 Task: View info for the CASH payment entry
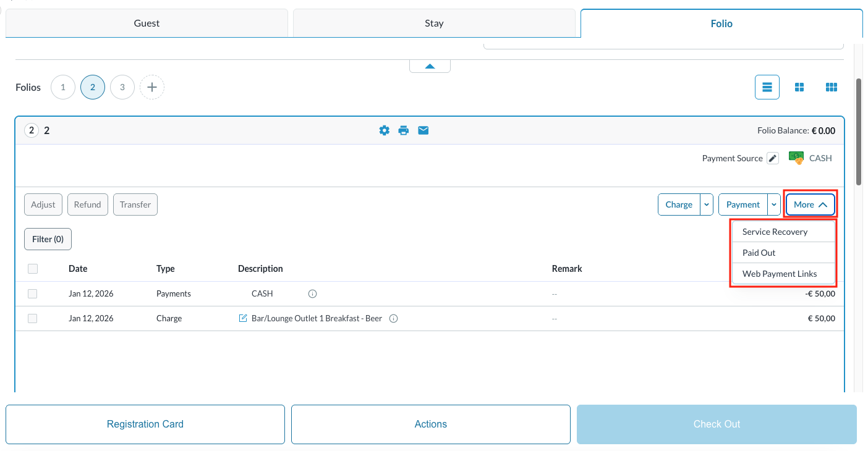312,293
